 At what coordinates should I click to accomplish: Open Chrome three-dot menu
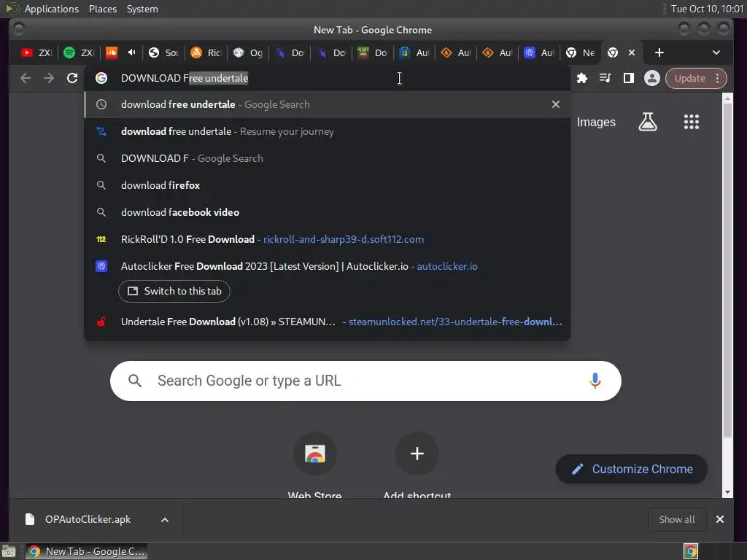click(x=718, y=78)
